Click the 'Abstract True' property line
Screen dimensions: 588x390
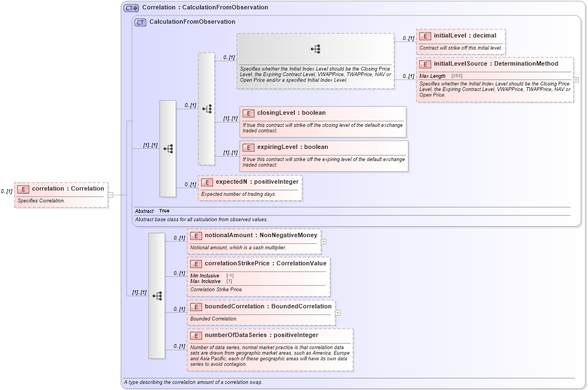click(152, 211)
